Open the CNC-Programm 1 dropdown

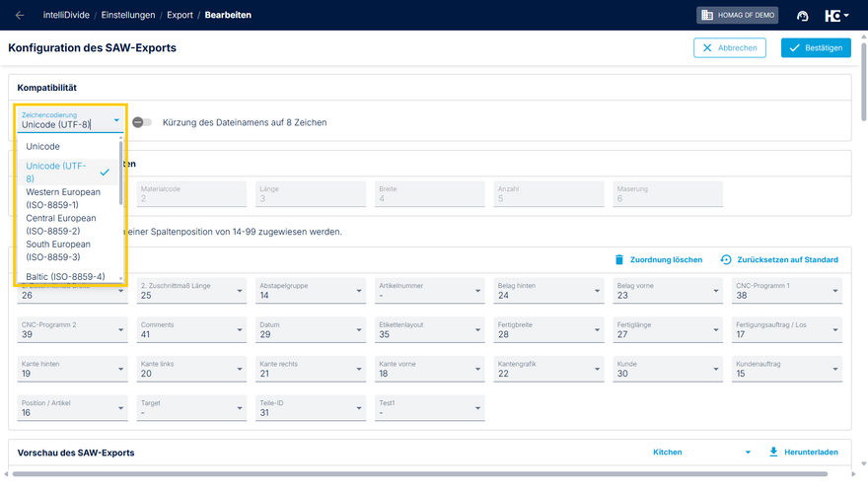(836, 291)
